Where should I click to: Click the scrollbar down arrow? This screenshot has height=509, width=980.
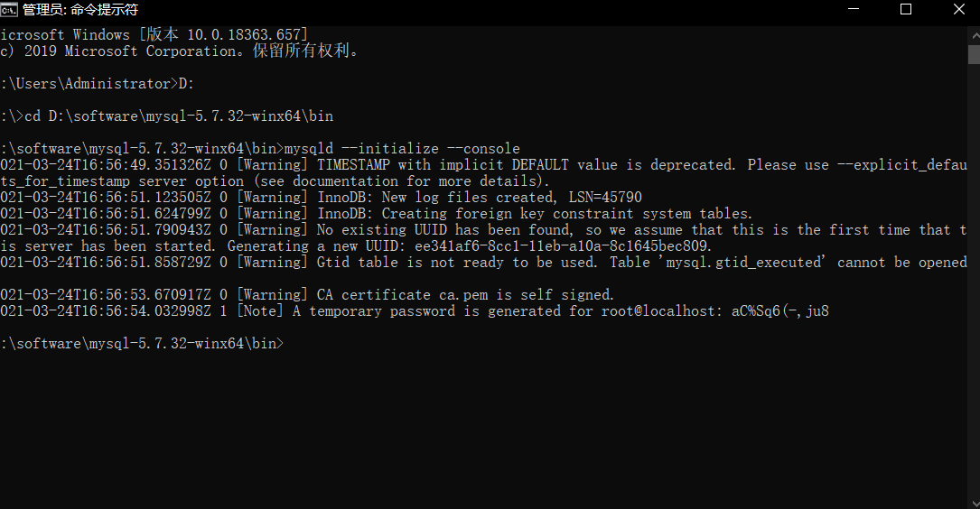click(x=974, y=503)
